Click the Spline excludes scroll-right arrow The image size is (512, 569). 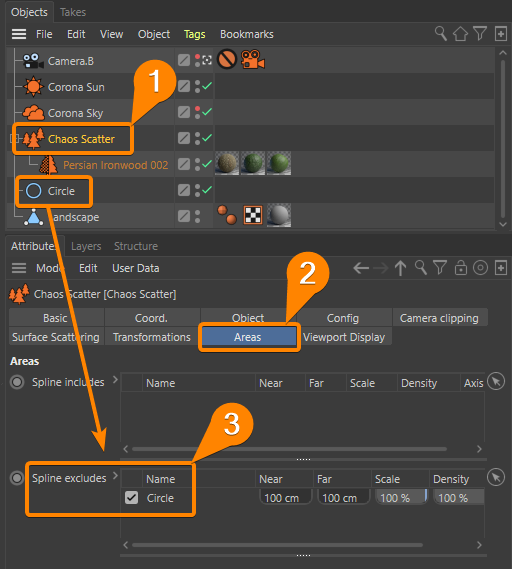point(479,545)
